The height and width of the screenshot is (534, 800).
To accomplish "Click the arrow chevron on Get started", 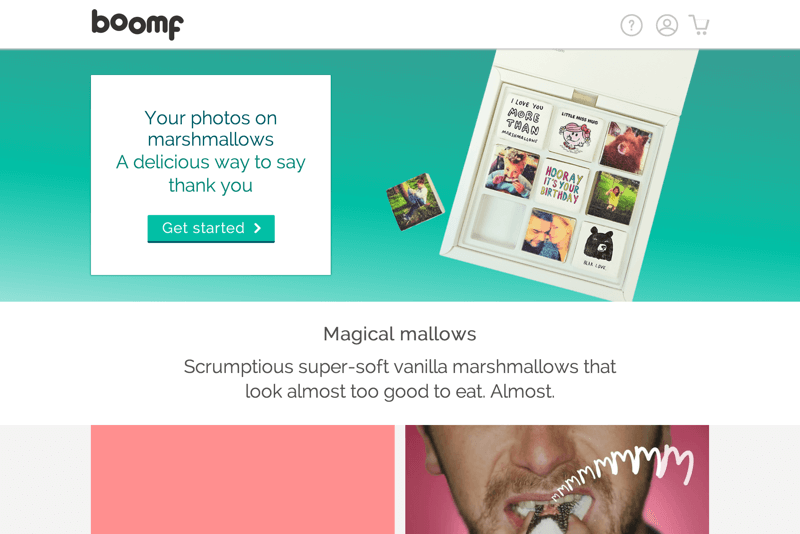I will coord(257,228).
